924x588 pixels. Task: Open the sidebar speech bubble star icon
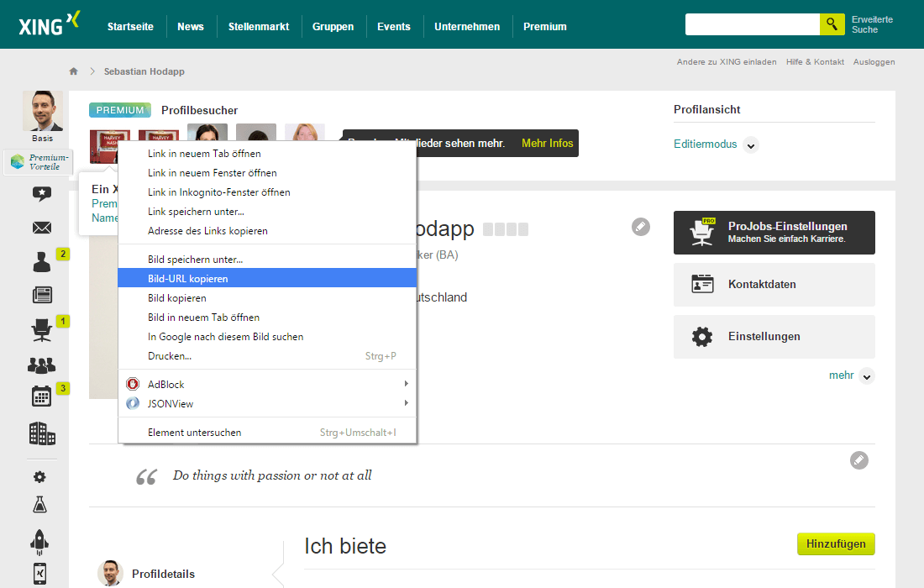coord(42,193)
